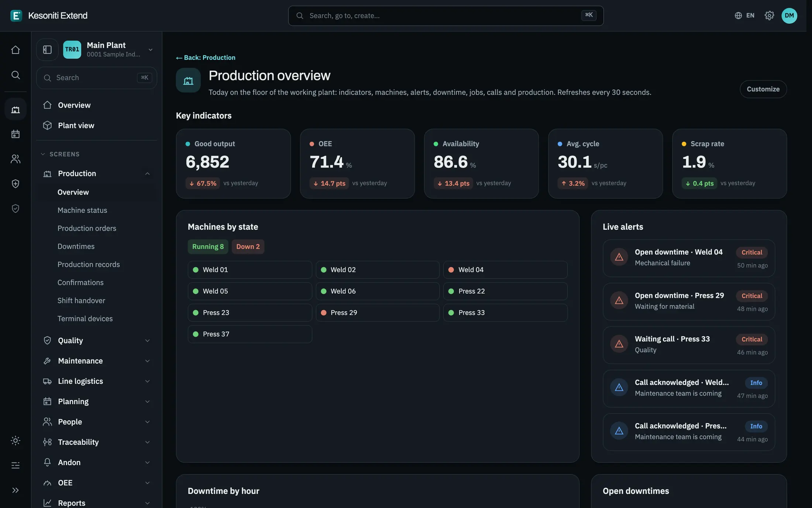Filter machines by Down 2 chip
Image resolution: width=812 pixels, height=508 pixels.
click(248, 246)
